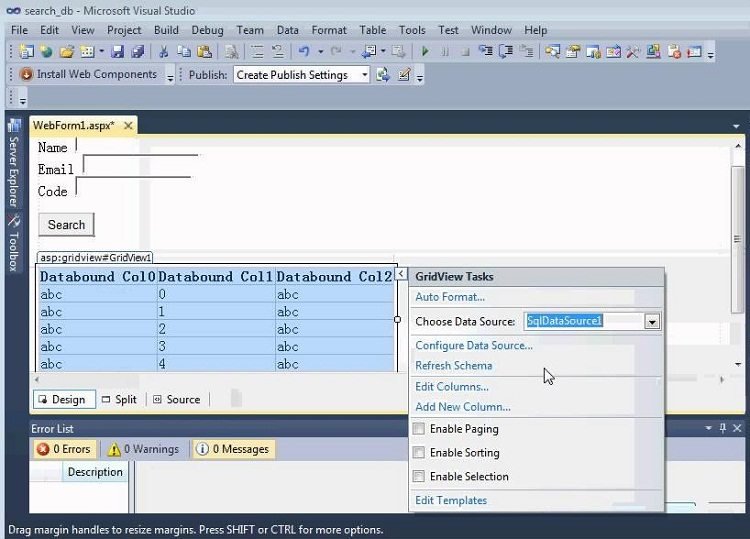The width and height of the screenshot is (750, 539).
Task: Open the Undo history dropdown arrow
Action: [x=320, y=51]
